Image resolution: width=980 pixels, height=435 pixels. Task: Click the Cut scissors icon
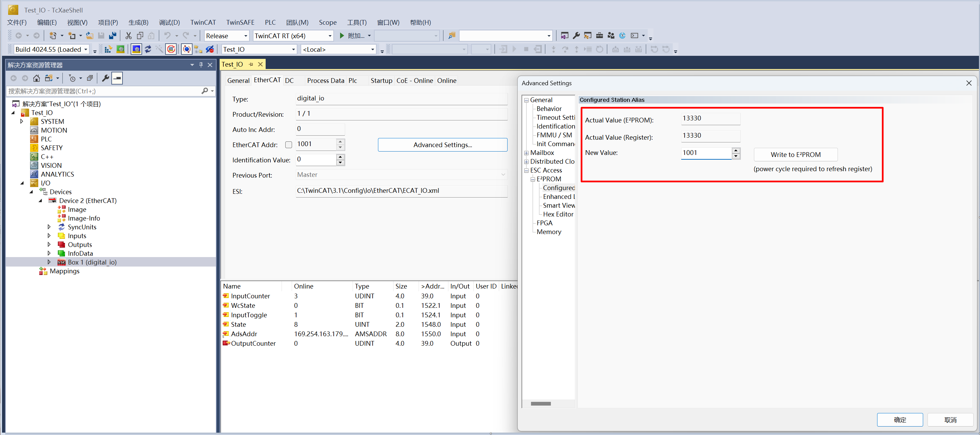pos(128,36)
